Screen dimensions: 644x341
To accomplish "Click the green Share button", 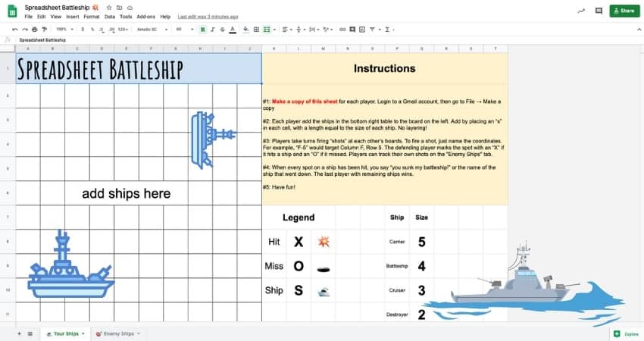I will click(624, 11).
